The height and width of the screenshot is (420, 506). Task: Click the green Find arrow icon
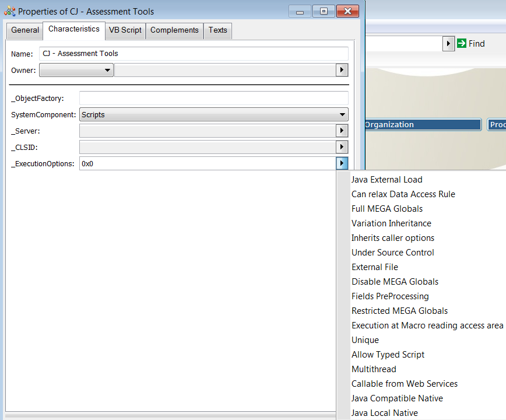[x=462, y=43]
